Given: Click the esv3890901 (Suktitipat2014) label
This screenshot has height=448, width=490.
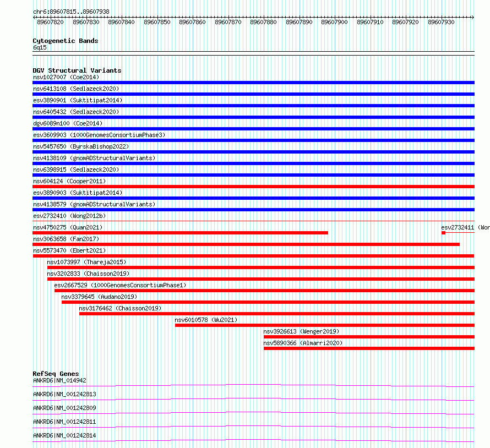Looking at the screenshot, I should [78, 100].
